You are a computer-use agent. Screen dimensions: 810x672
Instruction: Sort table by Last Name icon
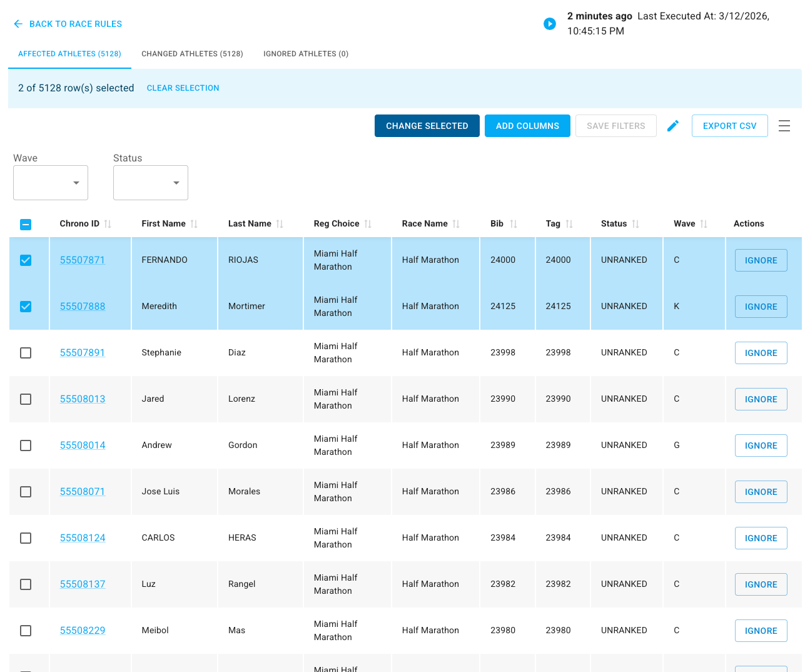pyautogui.click(x=280, y=224)
